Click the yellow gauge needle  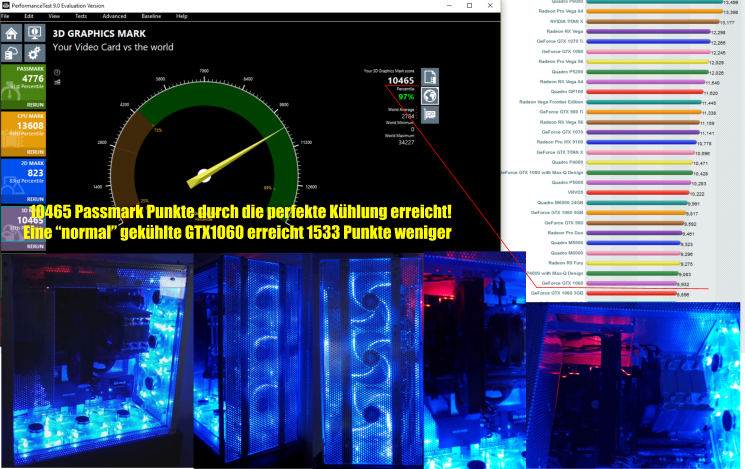[x=235, y=158]
